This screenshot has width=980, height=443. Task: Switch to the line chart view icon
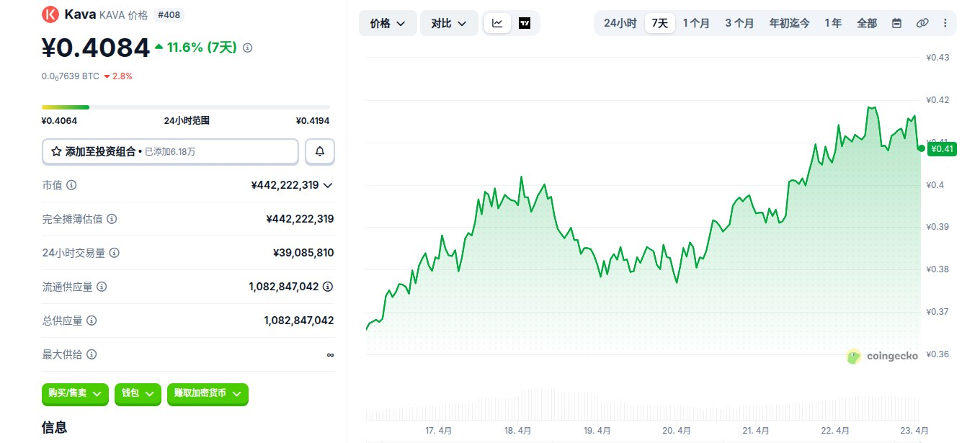497,23
